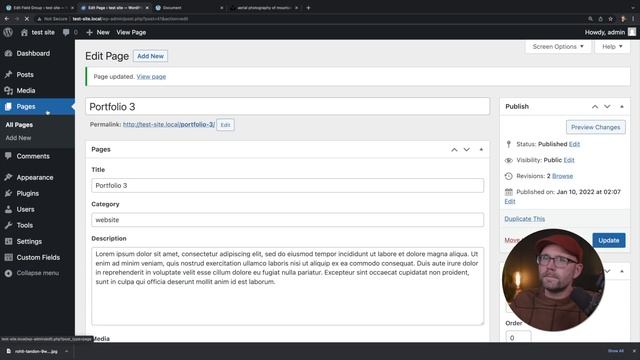Screen dimensions: 640x360
Task: Edit the published-on date
Action: [x=510, y=202]
